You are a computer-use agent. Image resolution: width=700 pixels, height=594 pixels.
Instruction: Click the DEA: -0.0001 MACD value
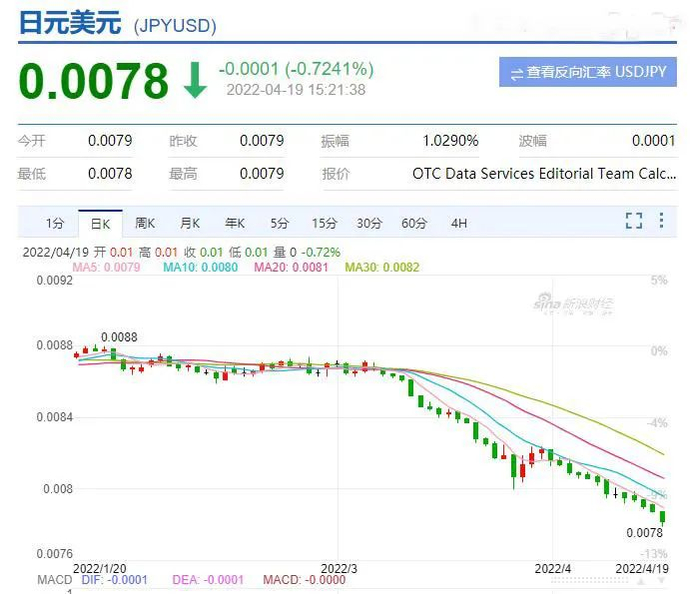click(x=208, y=580)
